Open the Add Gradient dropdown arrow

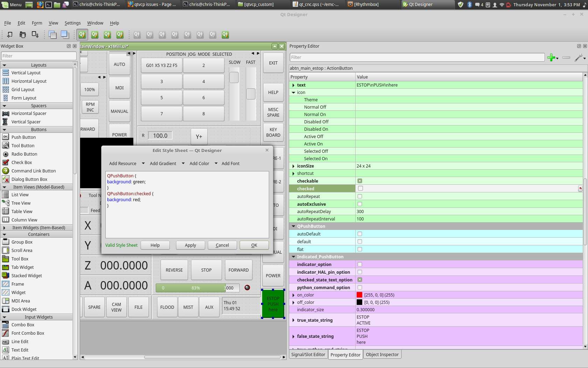[183, 163]
